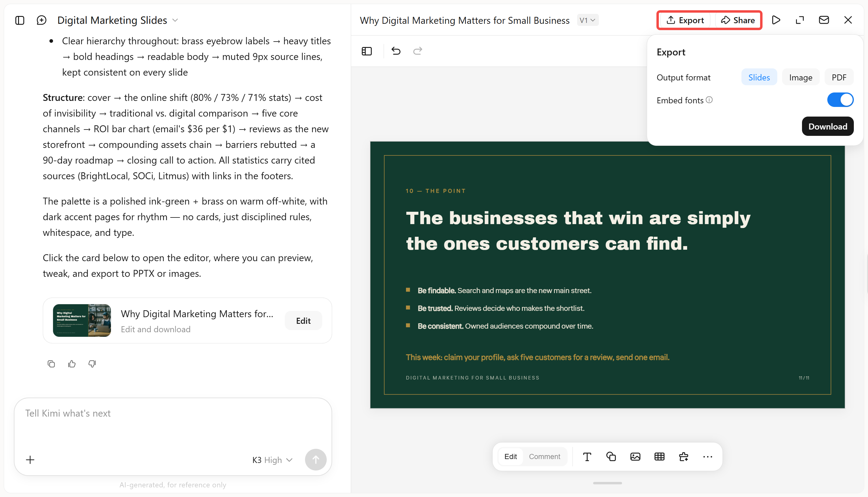
Task: Click the 'This week: claim your profile' line
Action: click(537, 358)
